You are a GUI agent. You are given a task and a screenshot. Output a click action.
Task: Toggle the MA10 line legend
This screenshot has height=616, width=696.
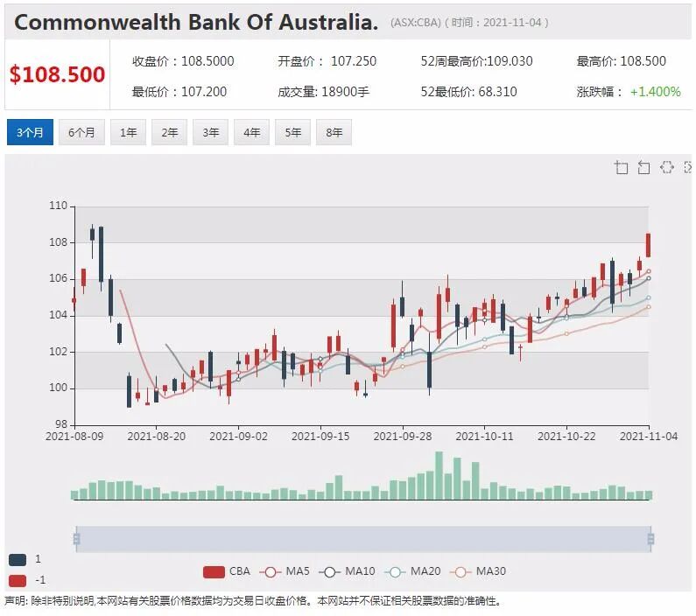tap(347, 571)
